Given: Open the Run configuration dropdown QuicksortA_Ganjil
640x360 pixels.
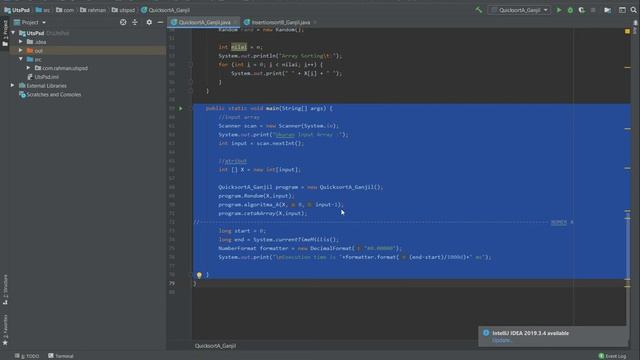Looking at the screenshot, I should (x=519, y=10).
